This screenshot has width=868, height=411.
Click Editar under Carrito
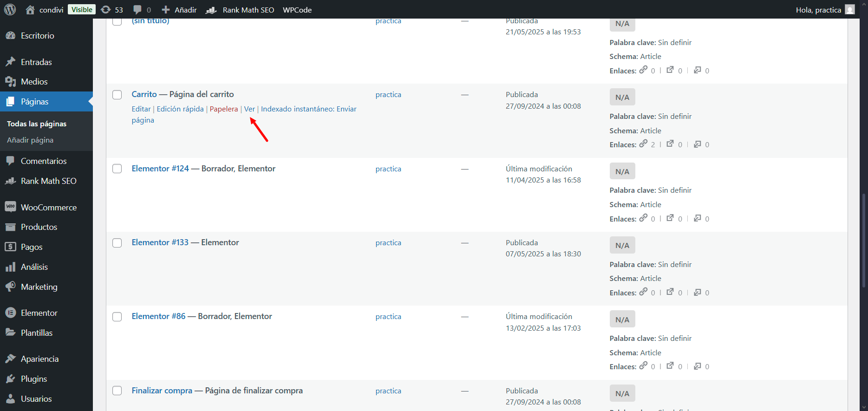tap(141, 109)
